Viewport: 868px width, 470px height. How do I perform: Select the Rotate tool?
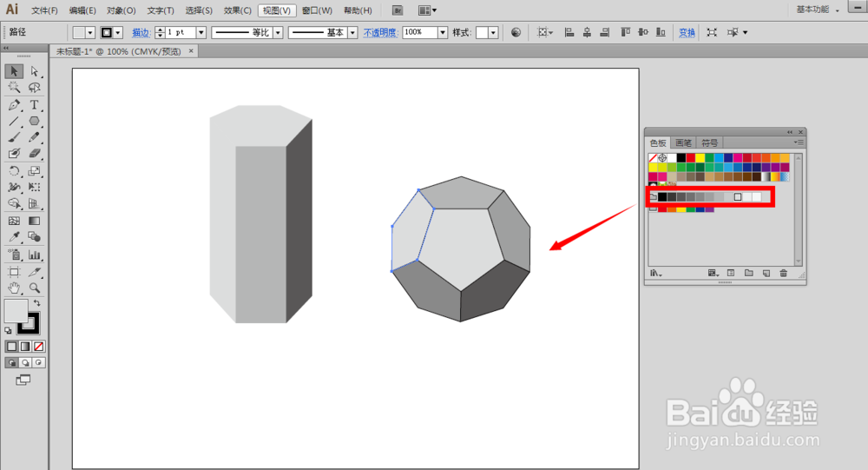click(x=14, y=171)
